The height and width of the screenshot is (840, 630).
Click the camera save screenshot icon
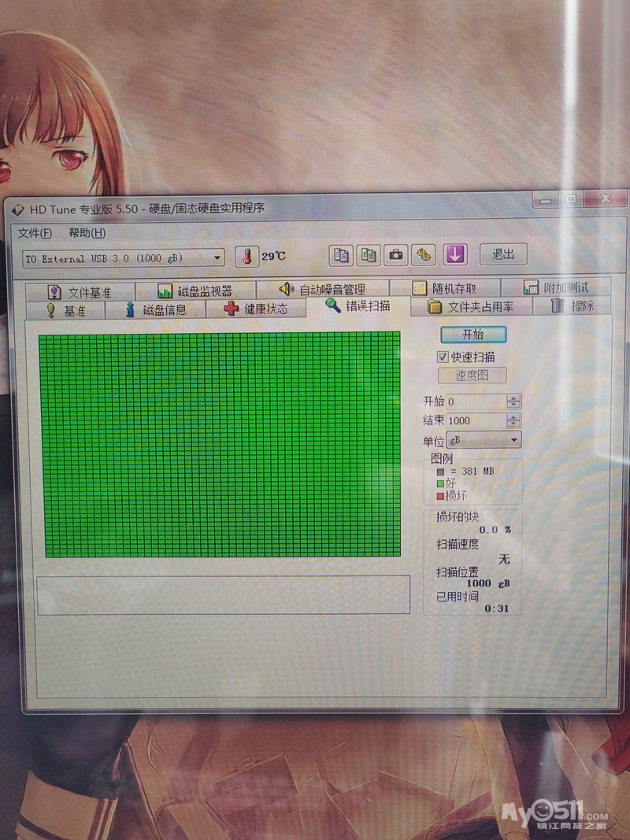[396, 255]
